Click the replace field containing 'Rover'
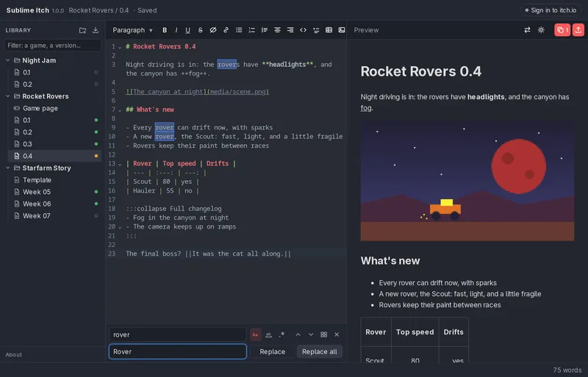Screen dimensions: 588x377 pyautogui.click(x=177, y=352)
